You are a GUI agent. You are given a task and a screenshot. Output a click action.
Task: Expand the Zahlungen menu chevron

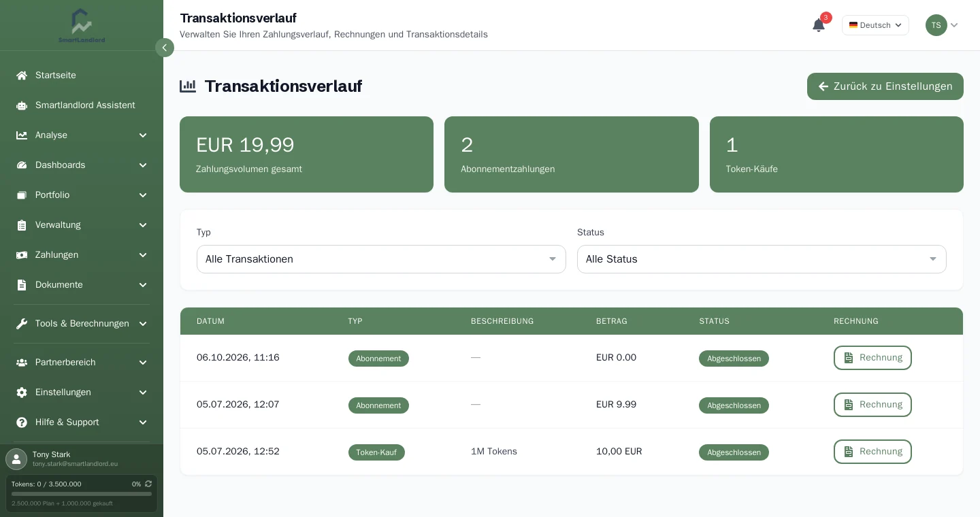coord(143,255)
